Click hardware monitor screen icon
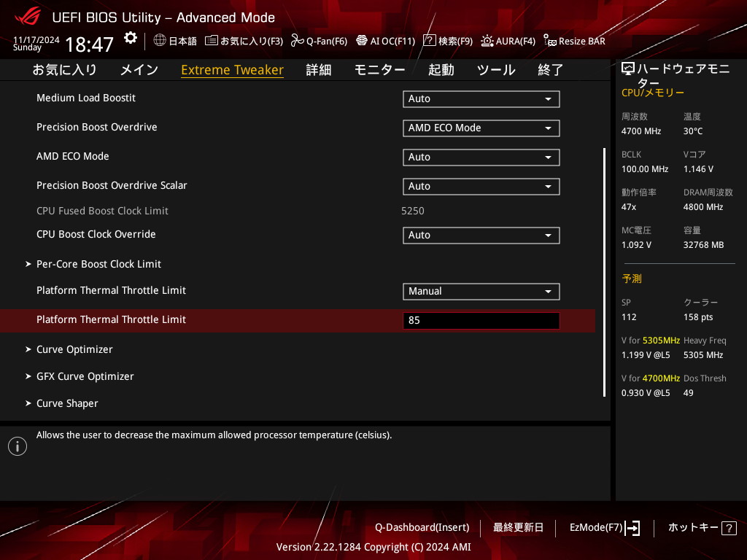The width and height of the screenshot is (747, 560). (628, 69)
